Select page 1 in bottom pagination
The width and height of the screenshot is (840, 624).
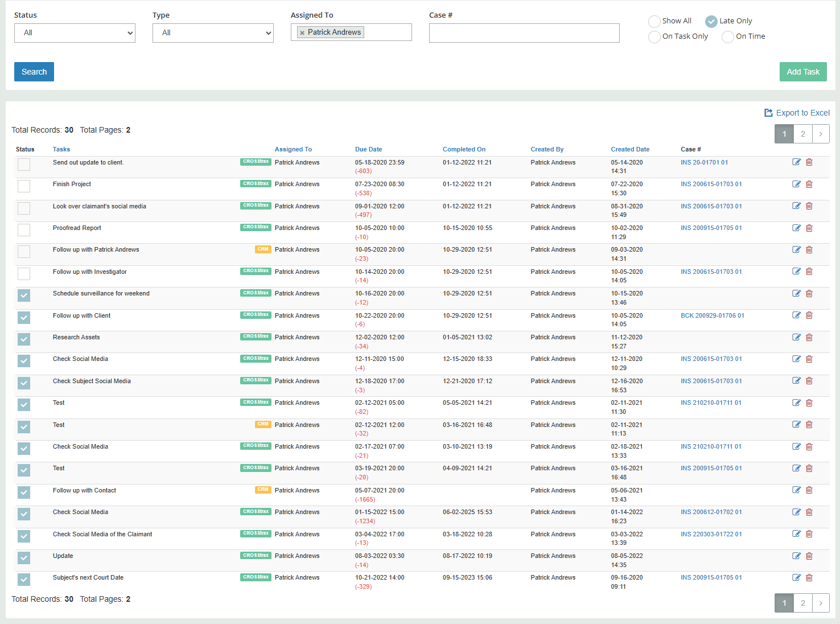784,603
